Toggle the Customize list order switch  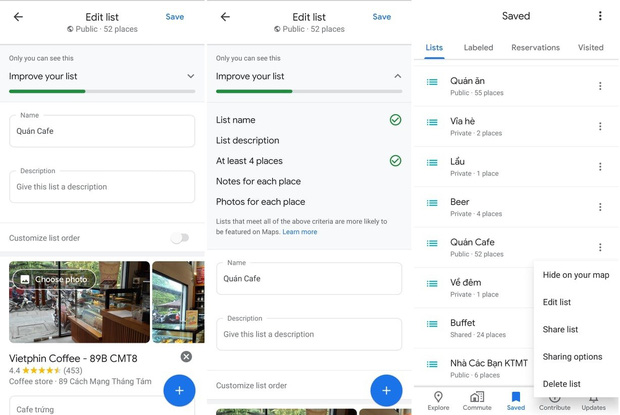click(180, 238)
